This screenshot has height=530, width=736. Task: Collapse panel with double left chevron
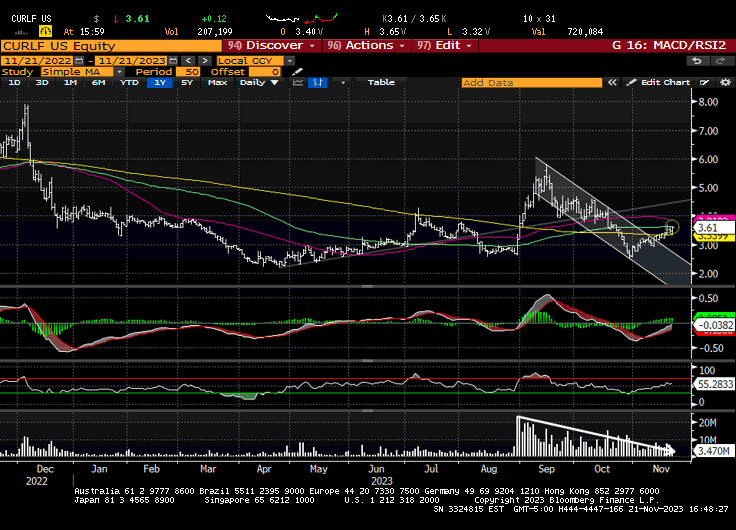pos(612,83)
